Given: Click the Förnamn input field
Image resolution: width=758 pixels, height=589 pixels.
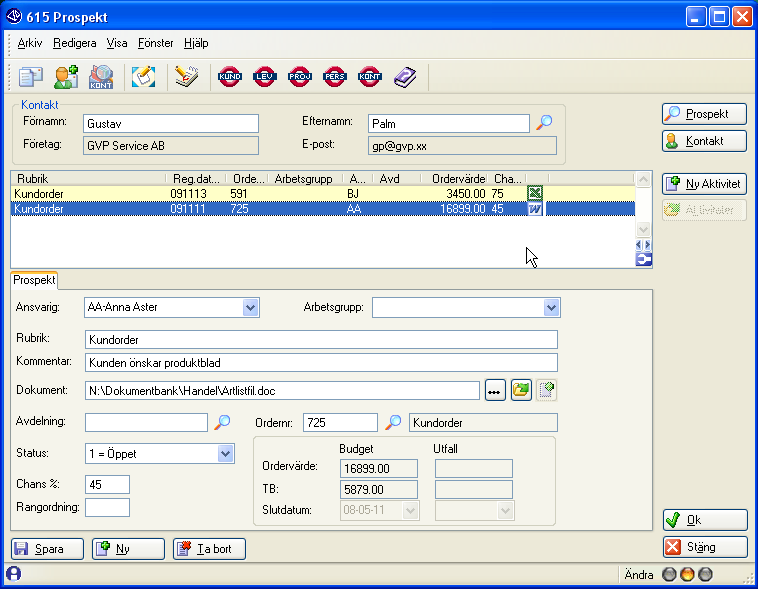Looking at the screenshot, I should [171, 124].
